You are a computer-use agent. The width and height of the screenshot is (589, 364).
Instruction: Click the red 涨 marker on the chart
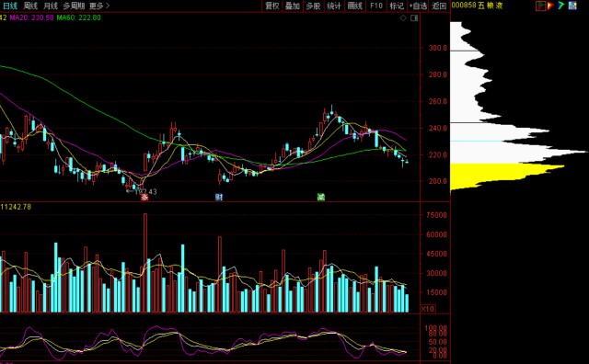144,197
